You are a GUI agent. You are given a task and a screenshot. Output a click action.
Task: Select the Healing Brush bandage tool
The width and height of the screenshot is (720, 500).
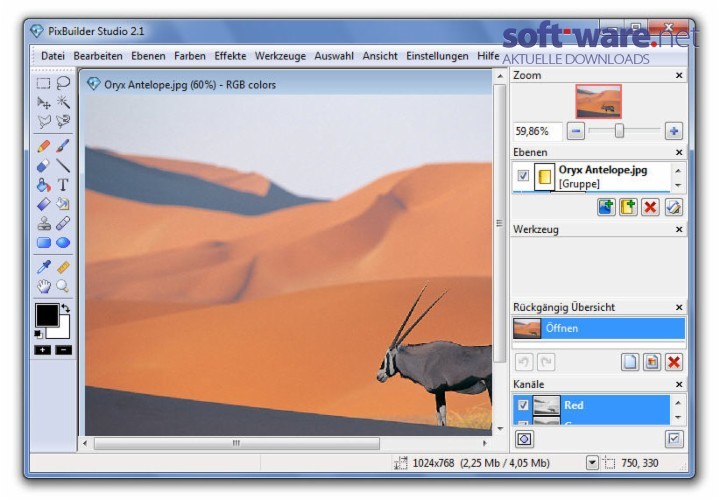click(x=63, y=223)
